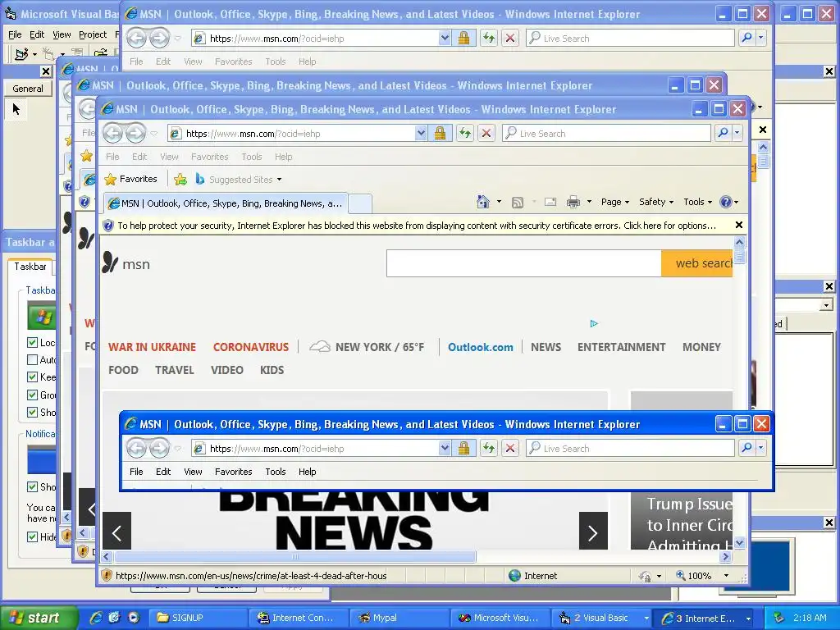Click Internet Explorer quick launch icon on taskbar

point(97,618)
